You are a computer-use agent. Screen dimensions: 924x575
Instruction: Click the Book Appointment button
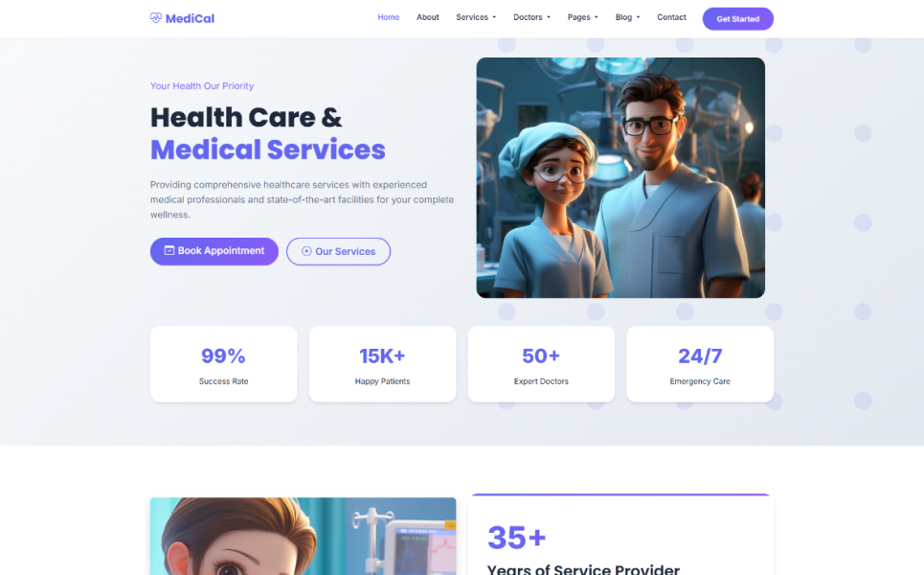(x=214, y=251)
